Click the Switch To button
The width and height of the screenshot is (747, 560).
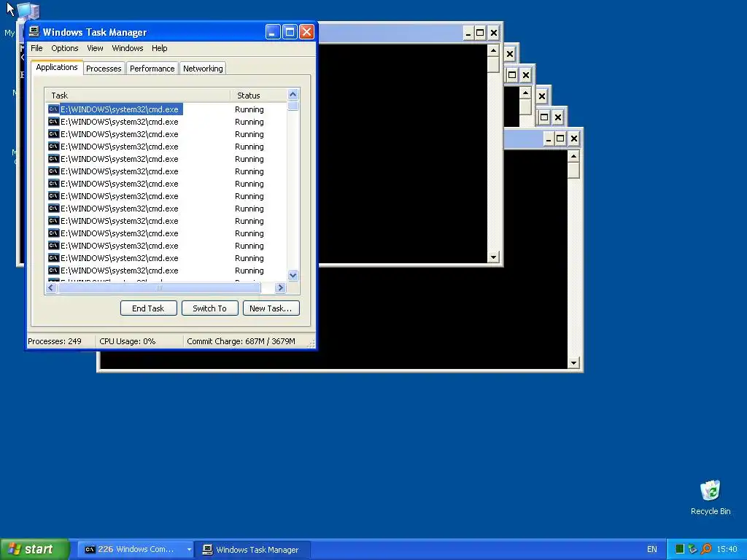209,308
